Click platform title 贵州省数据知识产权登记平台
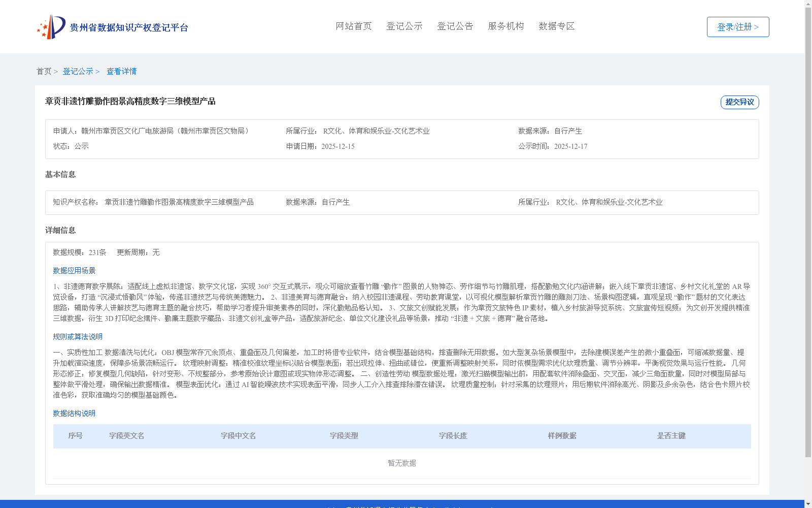 [x=129, y=27]
